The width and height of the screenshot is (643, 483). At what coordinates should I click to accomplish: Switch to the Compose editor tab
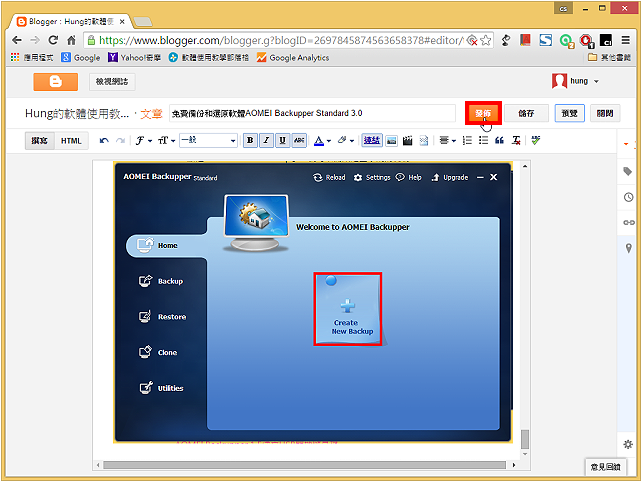[39, 141]
